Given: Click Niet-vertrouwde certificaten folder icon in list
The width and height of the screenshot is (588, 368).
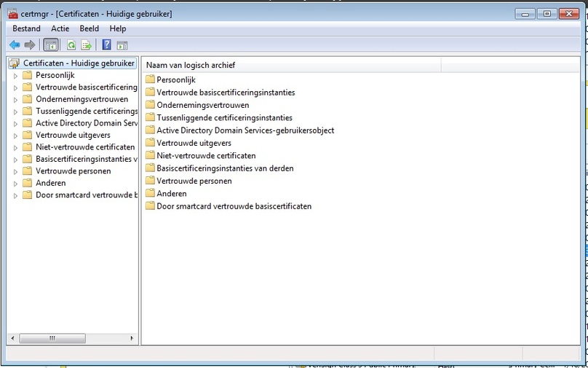Looking at the screenshot, I should (150, 155).
